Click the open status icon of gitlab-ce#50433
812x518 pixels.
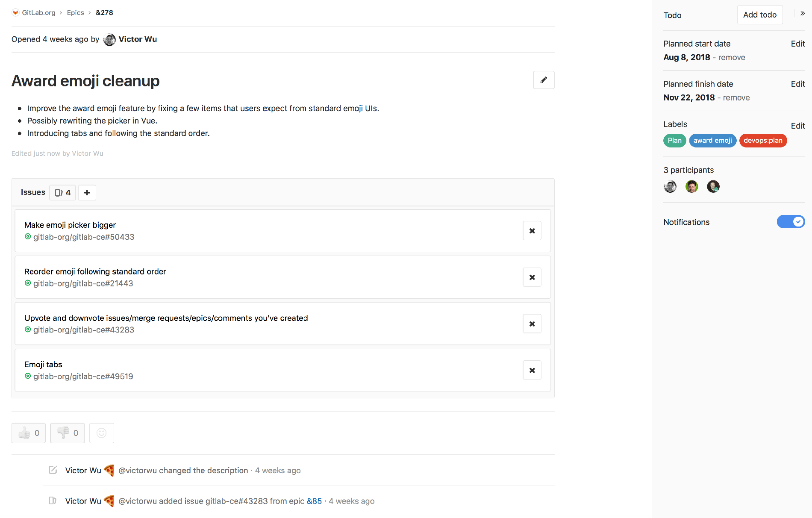pos(28,237)
